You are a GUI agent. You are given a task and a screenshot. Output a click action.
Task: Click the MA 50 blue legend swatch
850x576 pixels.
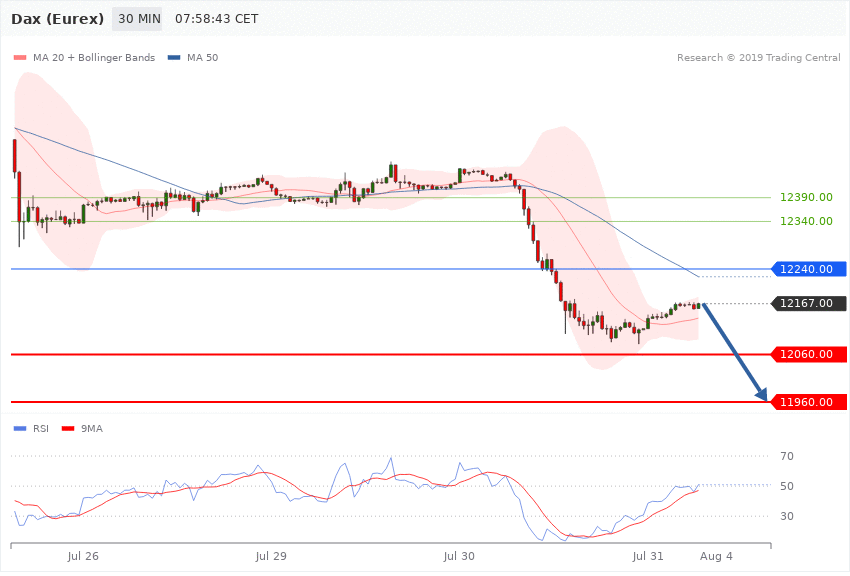(x=174, y=58)
